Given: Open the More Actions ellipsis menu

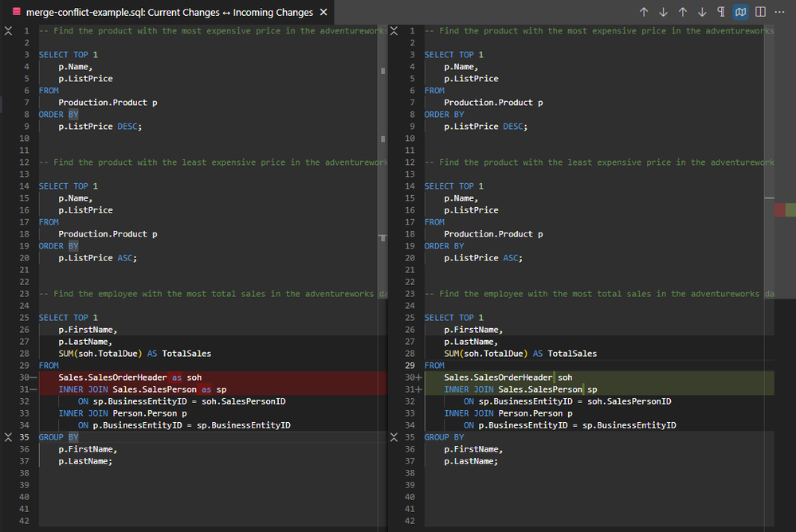Looking at the screenshot, I should click(x=780, y=12).
